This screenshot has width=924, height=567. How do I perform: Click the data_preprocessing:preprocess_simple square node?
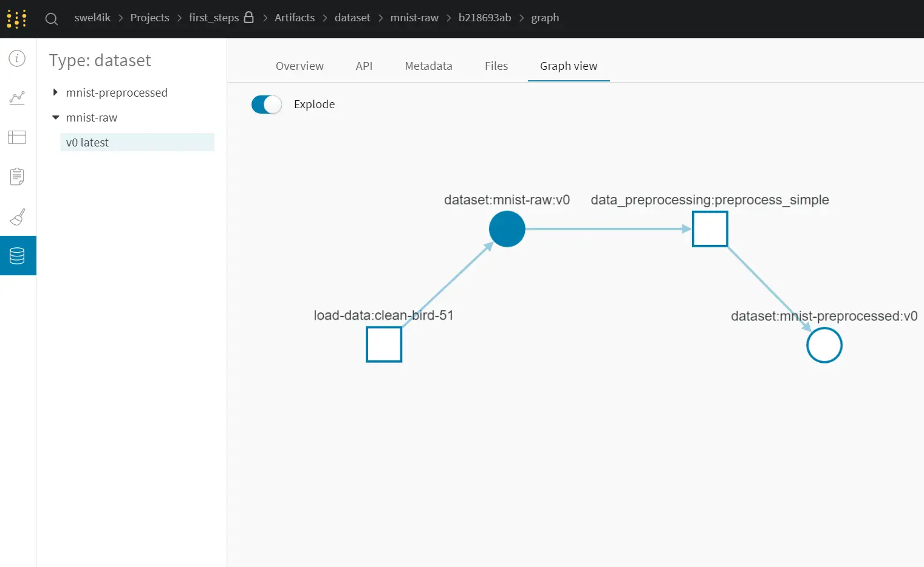pyautogui.click(x=710, y=229)
